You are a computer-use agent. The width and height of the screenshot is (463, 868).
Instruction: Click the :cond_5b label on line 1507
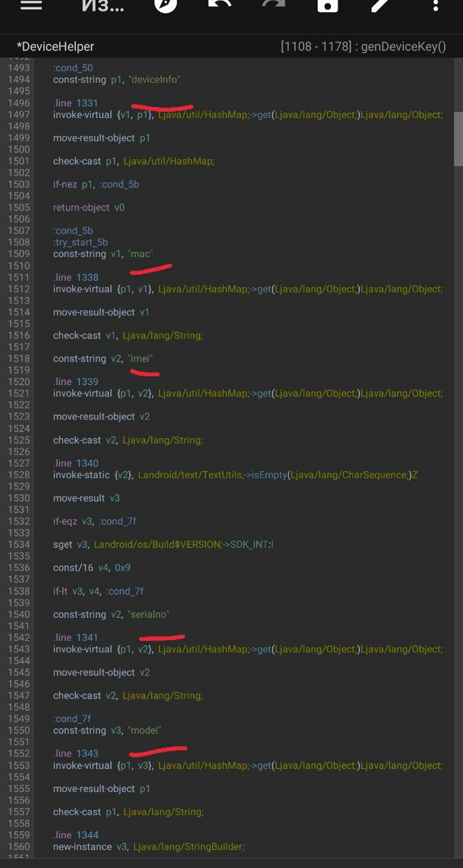pyautogui.click(x=73, y=231)
